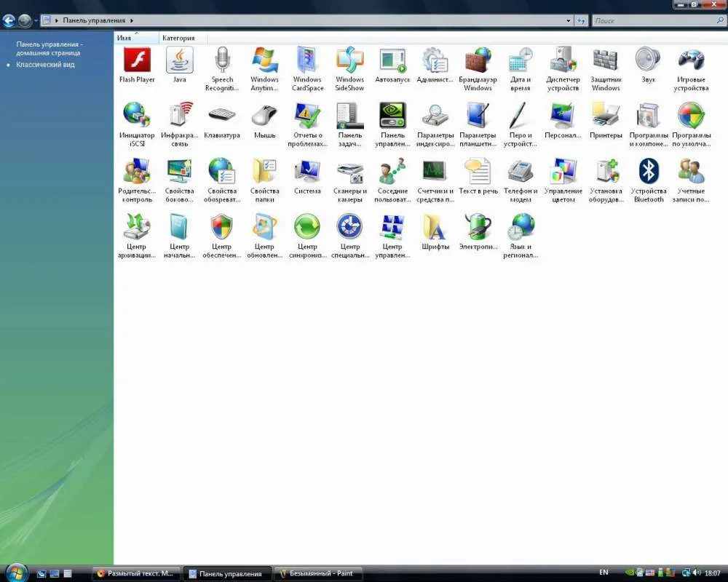
Task: Open Центр обновления Windows icon
Action: click(x=265, y=236)
